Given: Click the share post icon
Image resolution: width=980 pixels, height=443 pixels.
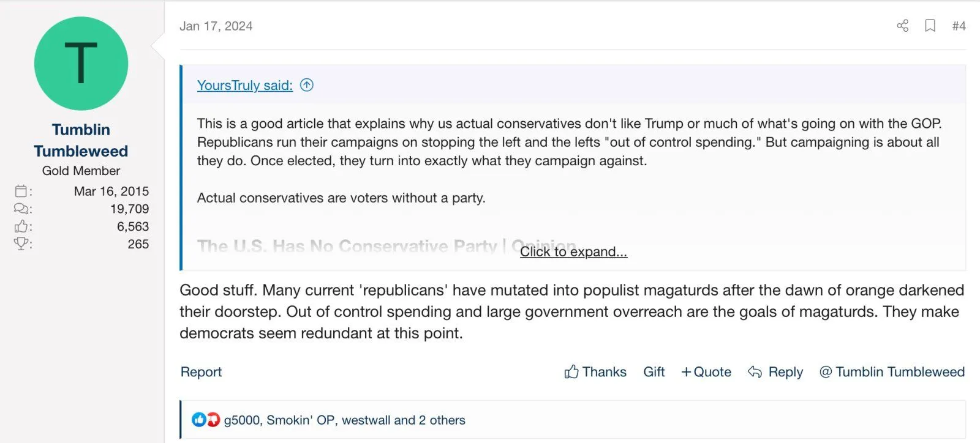Looking at the screenshot, I should click(x=902, y=26).
